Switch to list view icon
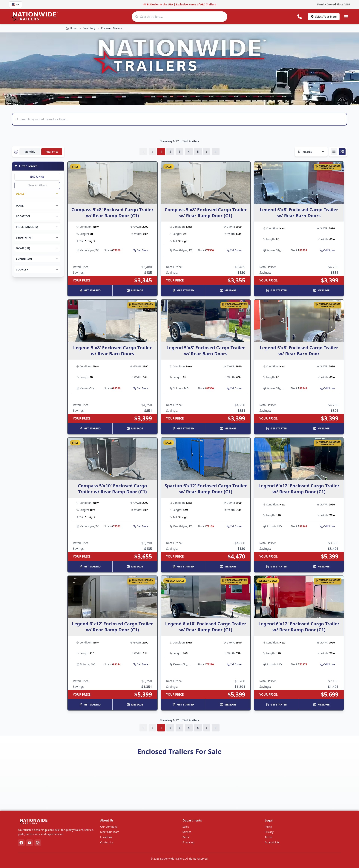 (x=334, y=152)
